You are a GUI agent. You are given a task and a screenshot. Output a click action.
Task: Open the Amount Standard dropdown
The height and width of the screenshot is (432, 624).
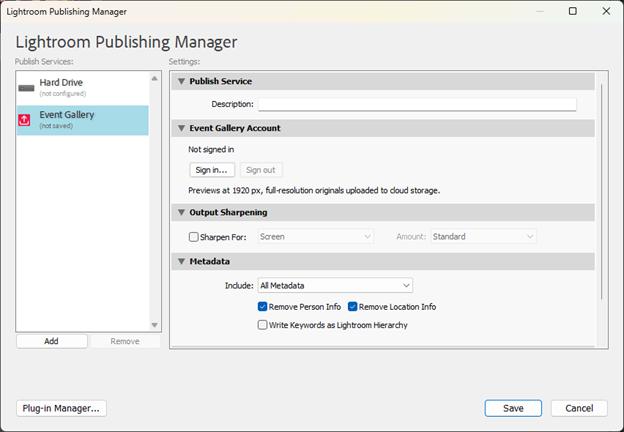(x=483, y=237)
